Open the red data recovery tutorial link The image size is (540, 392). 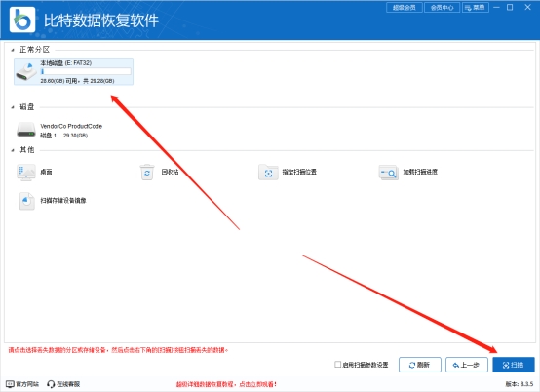(226, 384)
